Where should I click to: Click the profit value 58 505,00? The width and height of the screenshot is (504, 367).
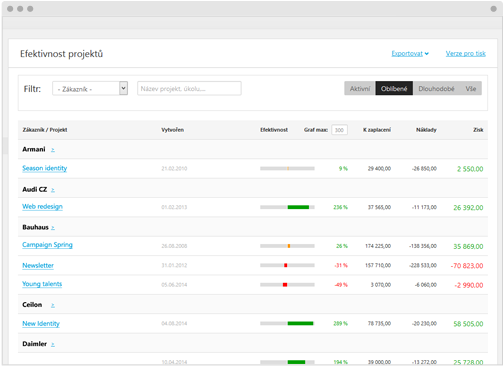[468, 324]
